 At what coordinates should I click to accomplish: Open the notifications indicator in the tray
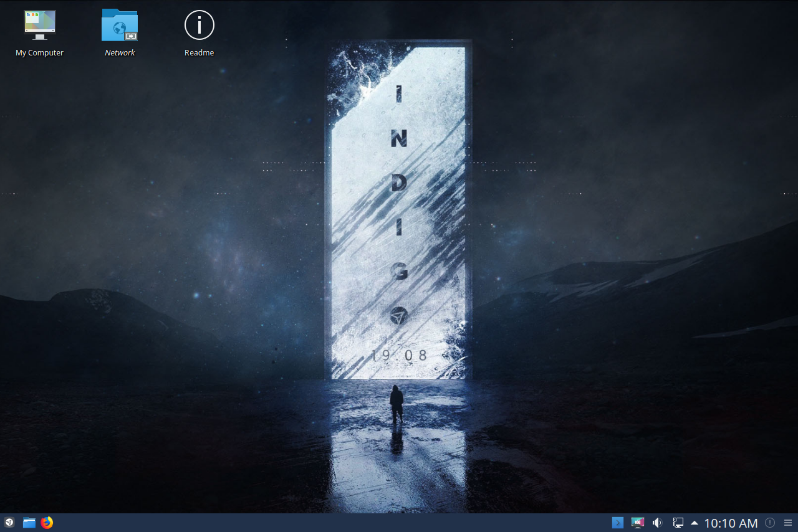[x=769, y=523]
